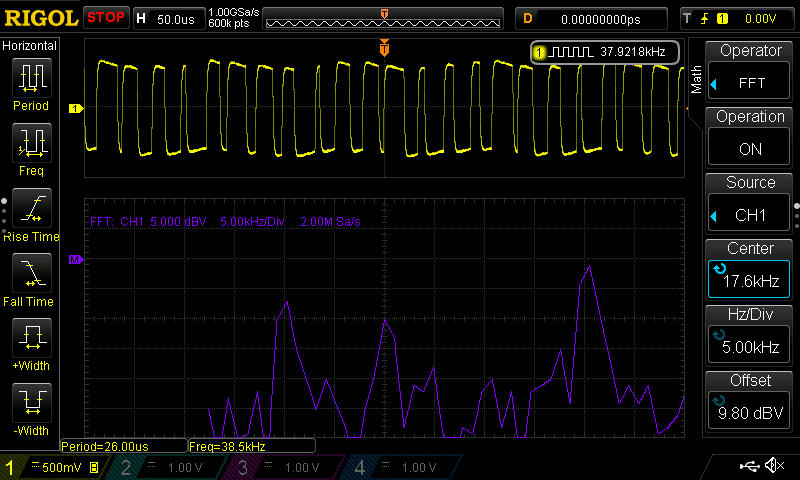Adjust the Hz/Div 5.00kHz setting

coord(750,335)
